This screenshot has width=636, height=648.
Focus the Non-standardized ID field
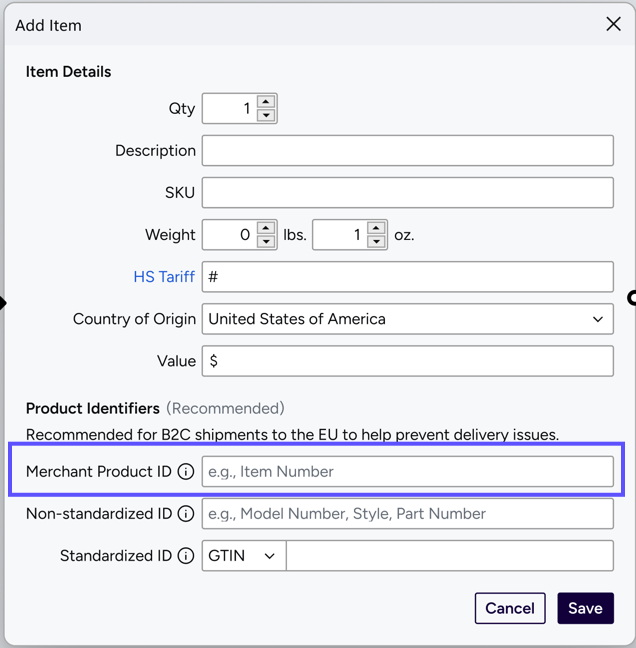click(407, 514)
